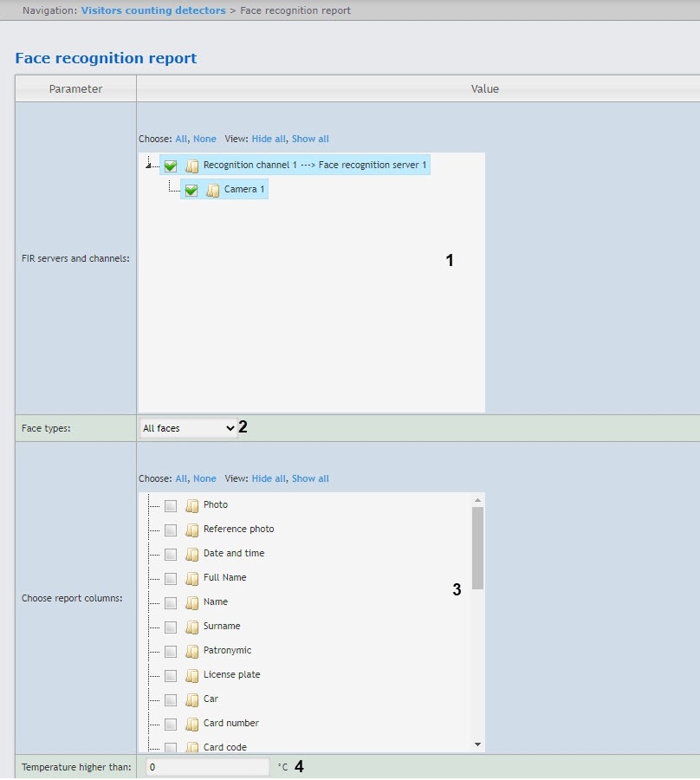Click the folder icon for Date and time

click(192, 554)
